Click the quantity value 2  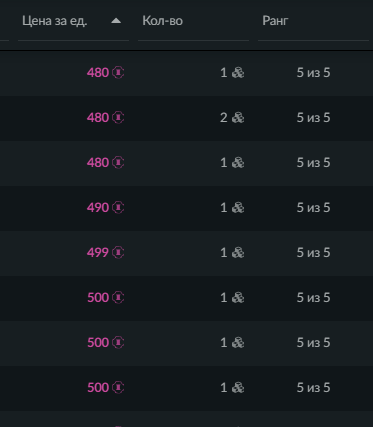[x=224, y=117]
